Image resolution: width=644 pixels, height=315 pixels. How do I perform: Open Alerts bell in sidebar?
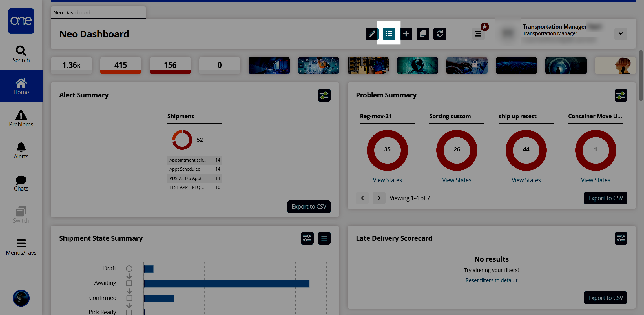(x=21, y=151)
